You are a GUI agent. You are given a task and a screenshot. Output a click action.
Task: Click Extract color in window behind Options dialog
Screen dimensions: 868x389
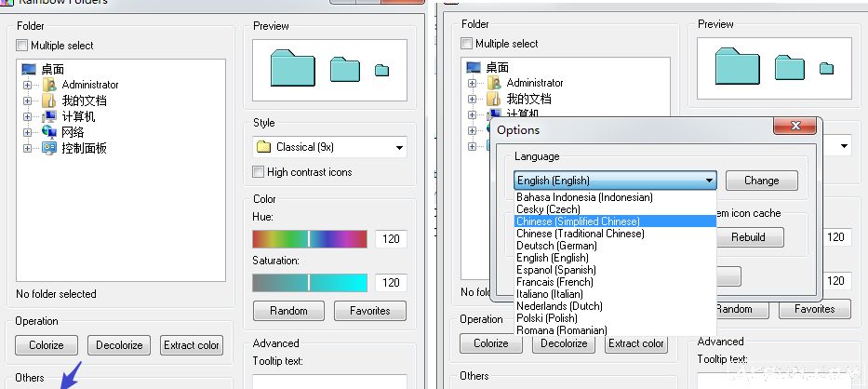pos(636,343)
